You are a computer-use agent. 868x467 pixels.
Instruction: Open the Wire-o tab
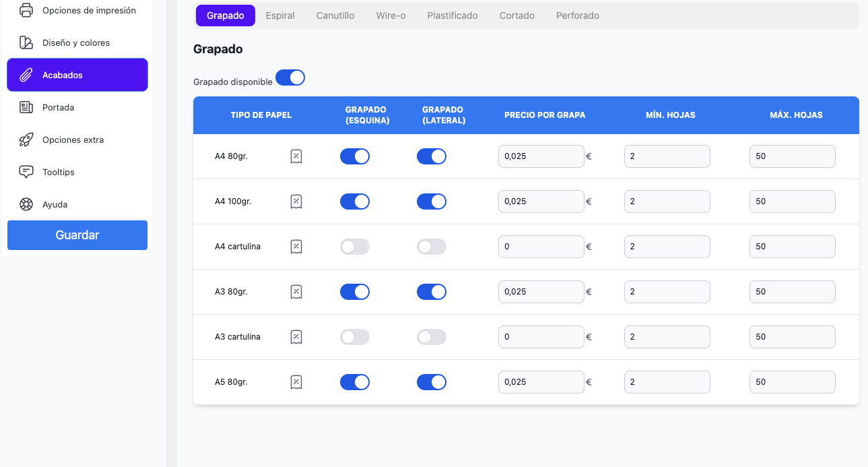391,15
